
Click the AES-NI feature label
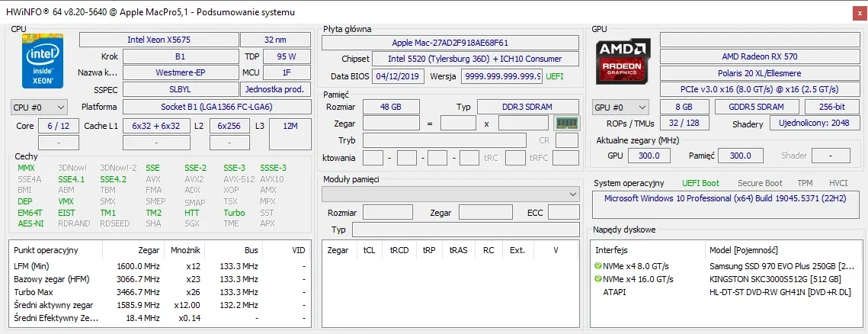(30, 223)
